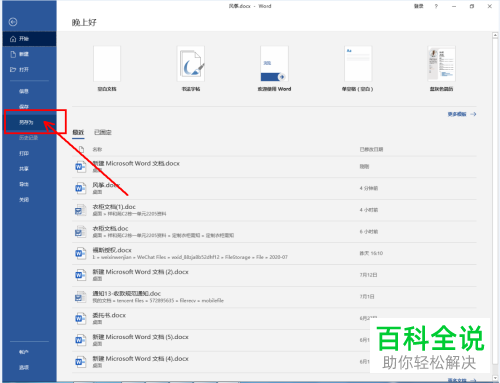Click the sign-in label in title bar

tap(419, 6)
